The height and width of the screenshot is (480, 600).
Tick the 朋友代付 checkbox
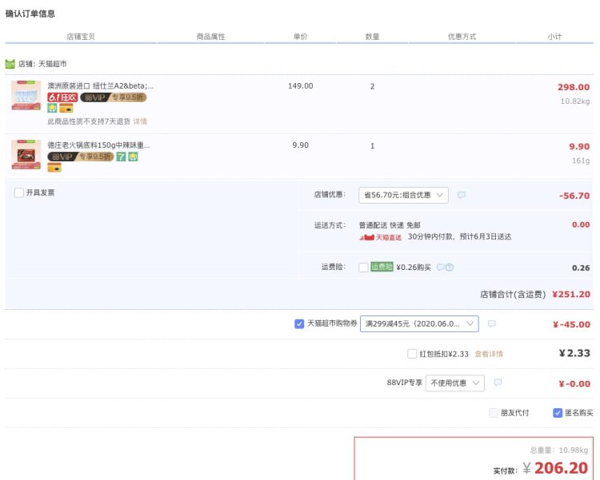[494, 413]
